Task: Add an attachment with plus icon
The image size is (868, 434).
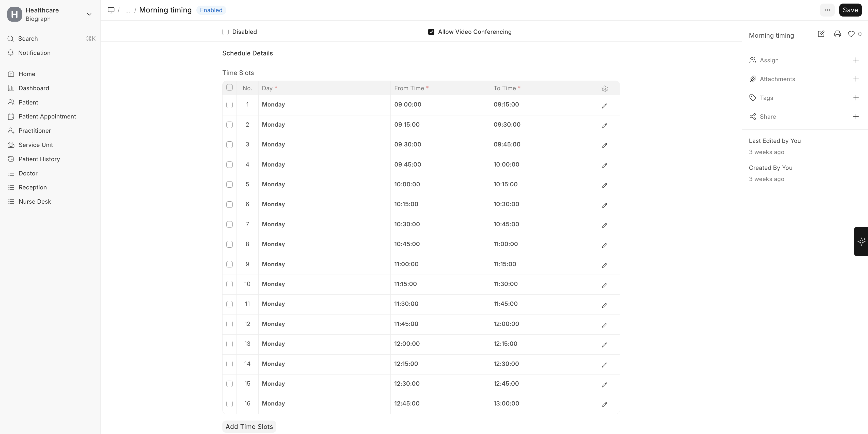Action: [856, 79]
